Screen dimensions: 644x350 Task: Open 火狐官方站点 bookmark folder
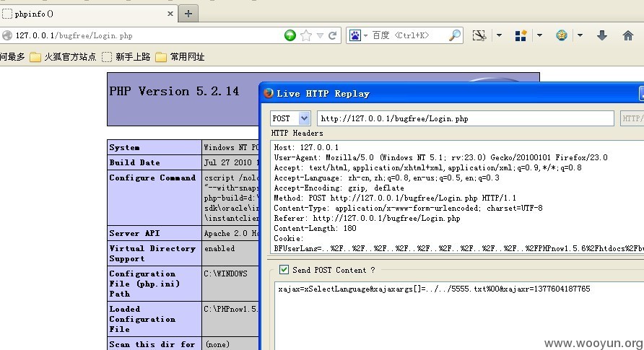pyautogui.click(x=63, y=57)
